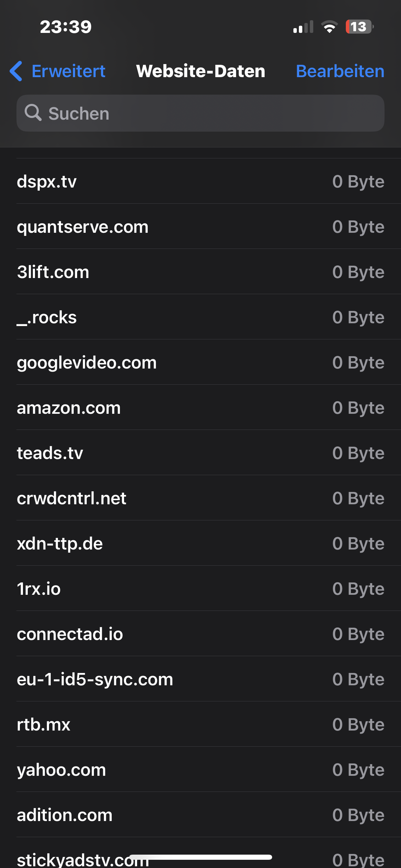Tap the amazon.com website data row

pyautogui.click(x=200, y=408)
